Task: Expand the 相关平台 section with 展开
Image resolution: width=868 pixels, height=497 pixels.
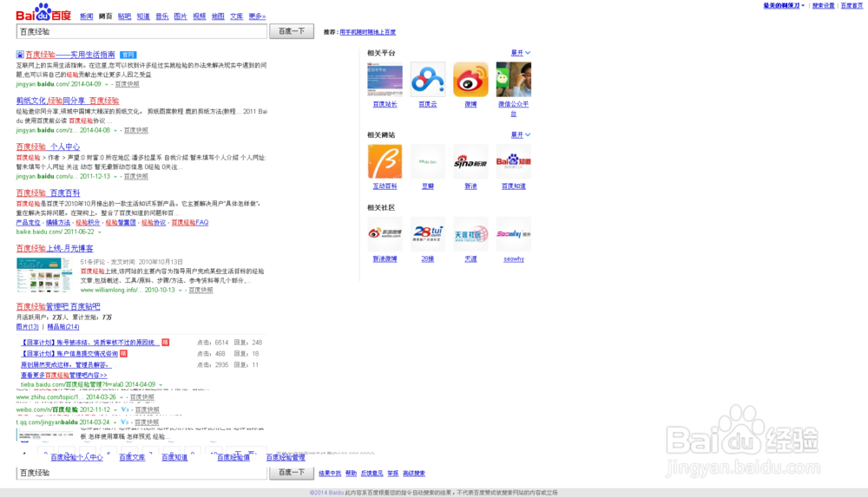Action: pos(520,53)
